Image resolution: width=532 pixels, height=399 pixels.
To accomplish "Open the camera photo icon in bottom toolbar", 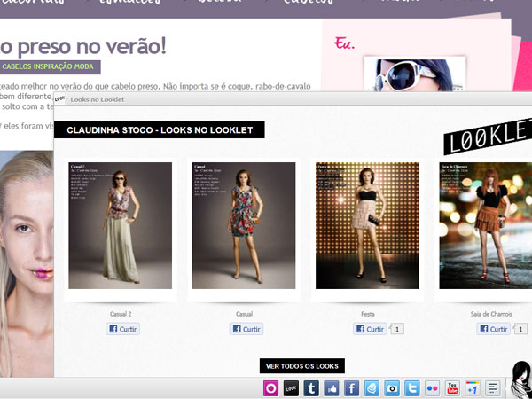I will point(392,388).
